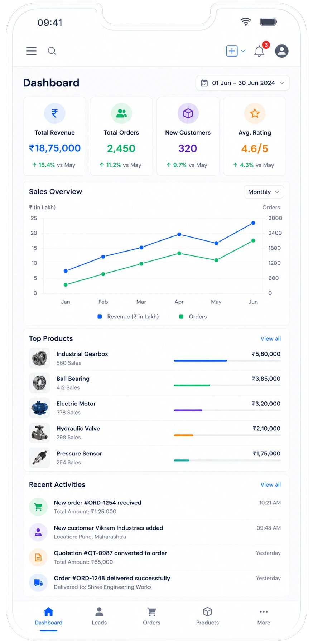Tap the document icon for QT-0987 activity

(x=38, y=557)
